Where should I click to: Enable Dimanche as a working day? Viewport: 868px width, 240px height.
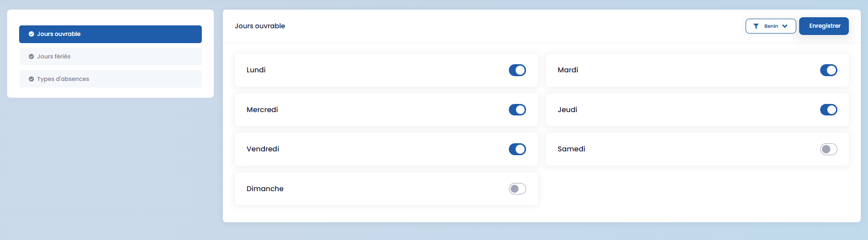pos(517,189)
